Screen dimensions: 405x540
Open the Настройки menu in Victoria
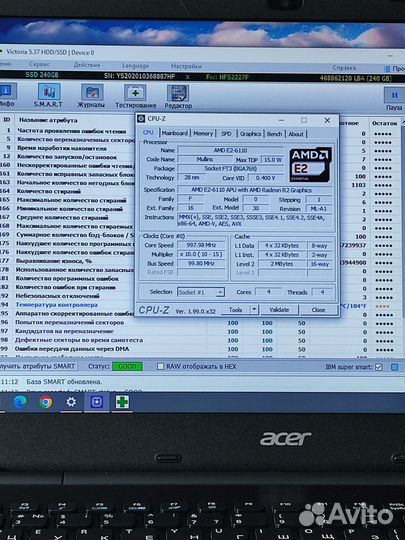[x=186, y=66]
